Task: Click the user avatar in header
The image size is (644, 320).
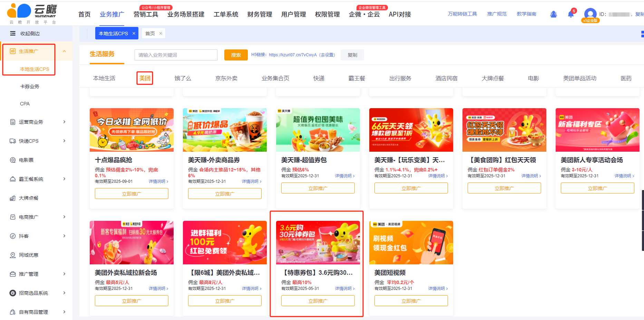Action: tap(590, 14)
